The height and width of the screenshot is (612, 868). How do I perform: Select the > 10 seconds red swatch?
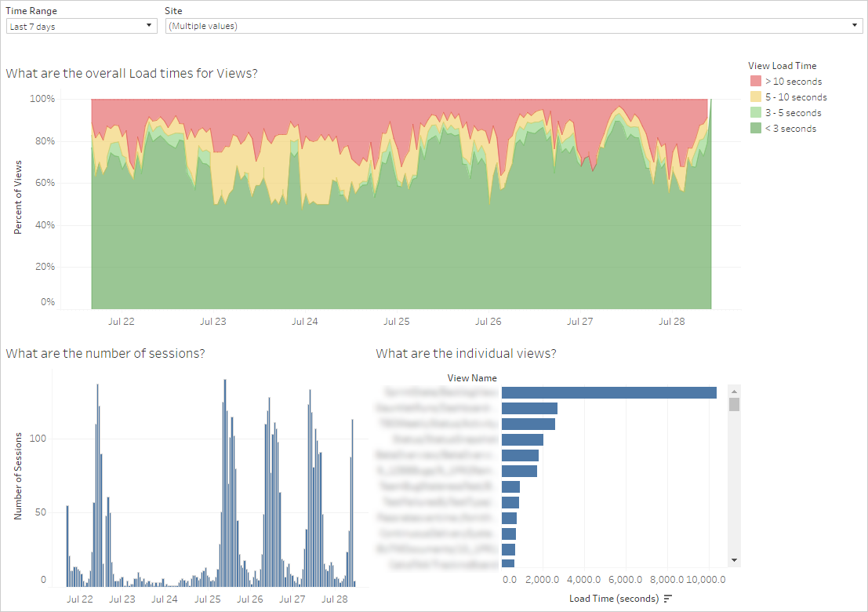click(x=756, y=82)
